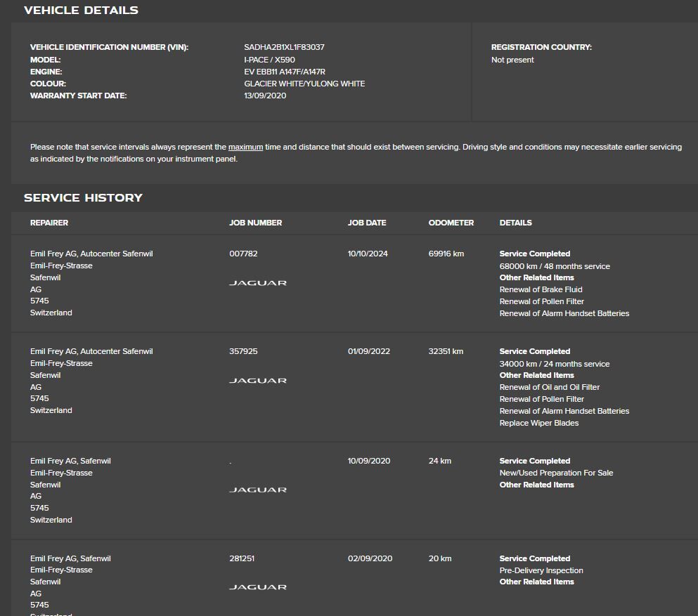Click the underlined "maximum" link

pyautogui.click(x=245, y=148)
